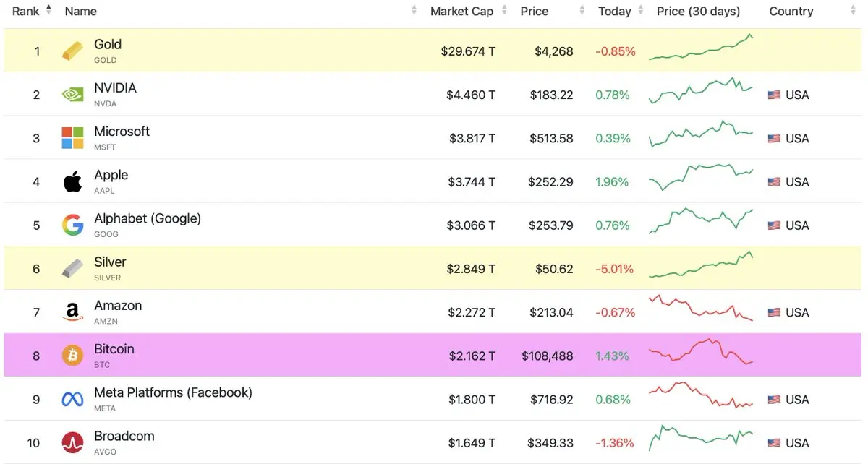Image resolution: width=868 pixels, height=464 pixels.
Task: Open the NVIDIA company link
Action: (x=115, y=88)
